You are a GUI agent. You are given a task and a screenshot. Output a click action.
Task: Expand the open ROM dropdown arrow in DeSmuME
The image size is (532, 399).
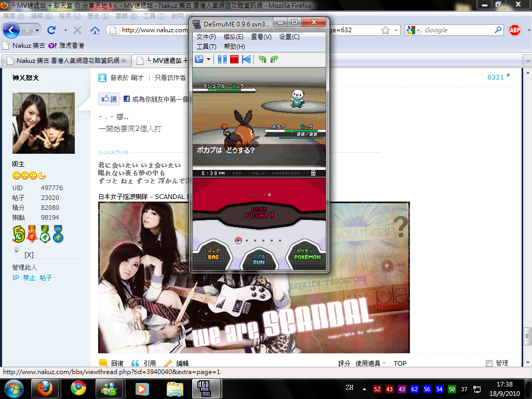pos(209,59)
